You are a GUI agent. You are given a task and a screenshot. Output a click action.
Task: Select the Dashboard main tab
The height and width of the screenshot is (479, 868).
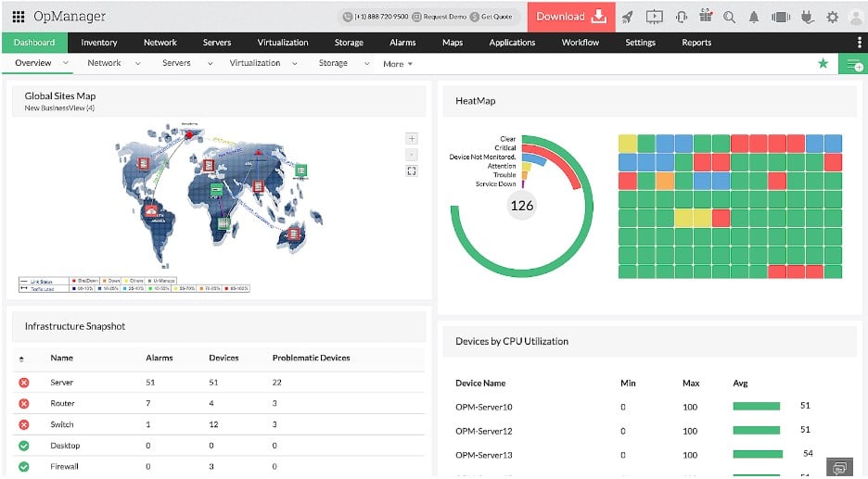pos(34,43)
